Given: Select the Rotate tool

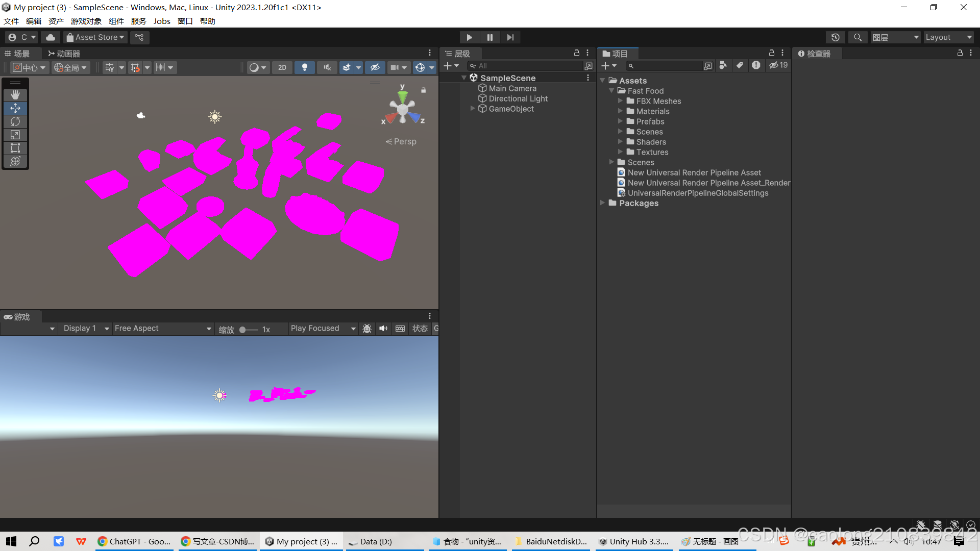Looking at the screenshot, I should 15,121.
